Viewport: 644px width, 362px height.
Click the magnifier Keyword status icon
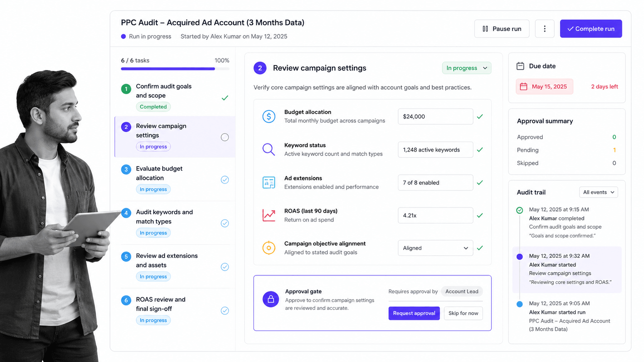268,149
